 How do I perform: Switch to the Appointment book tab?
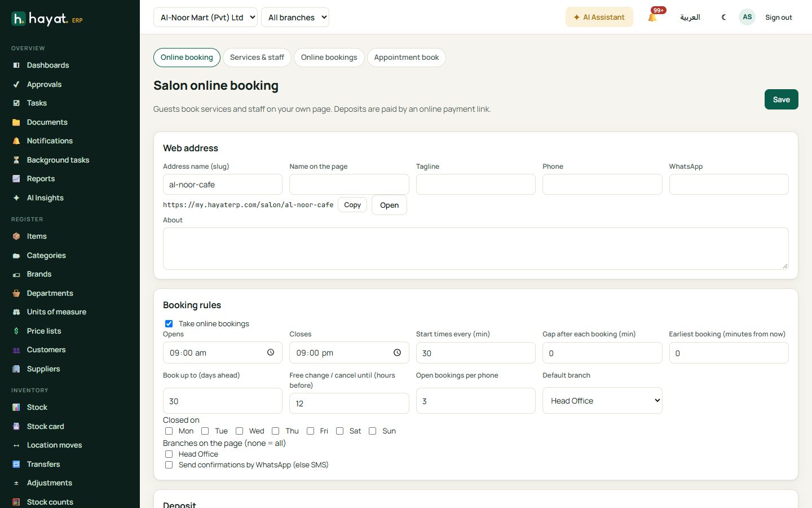pos(407,58)
